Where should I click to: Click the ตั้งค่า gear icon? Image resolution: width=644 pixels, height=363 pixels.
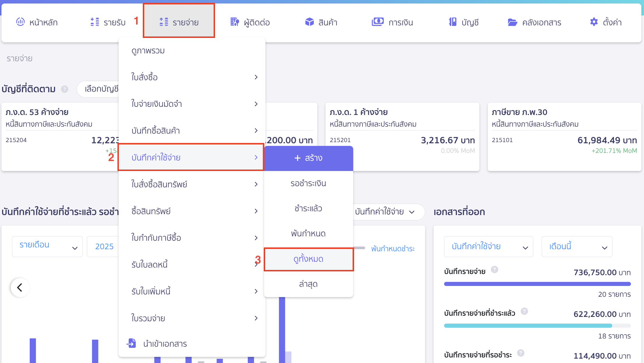(594, 22)
